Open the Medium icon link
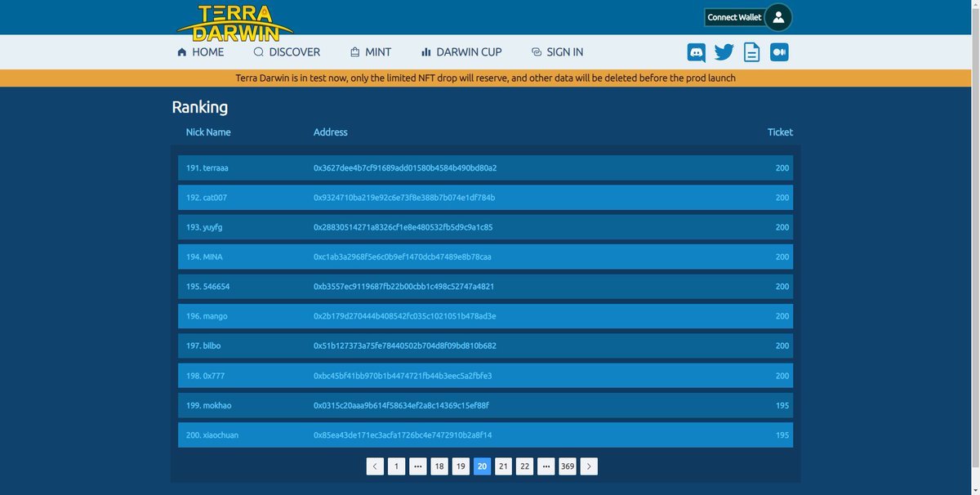Image resolution: width=980 pixels, height=495 pixels. pos(779,52)
